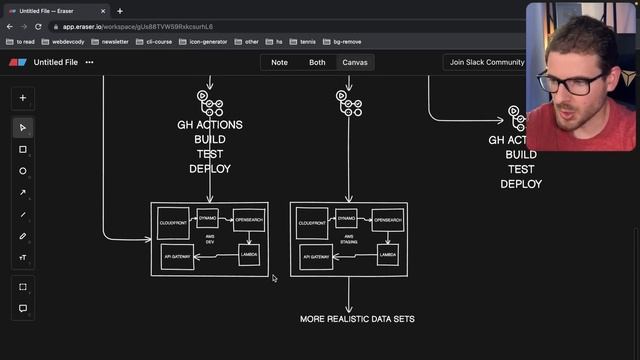The image size is (640, 360).
Task: Select CLOUDFRONT box in AWS DEV diagram
Action: (173, 223)
